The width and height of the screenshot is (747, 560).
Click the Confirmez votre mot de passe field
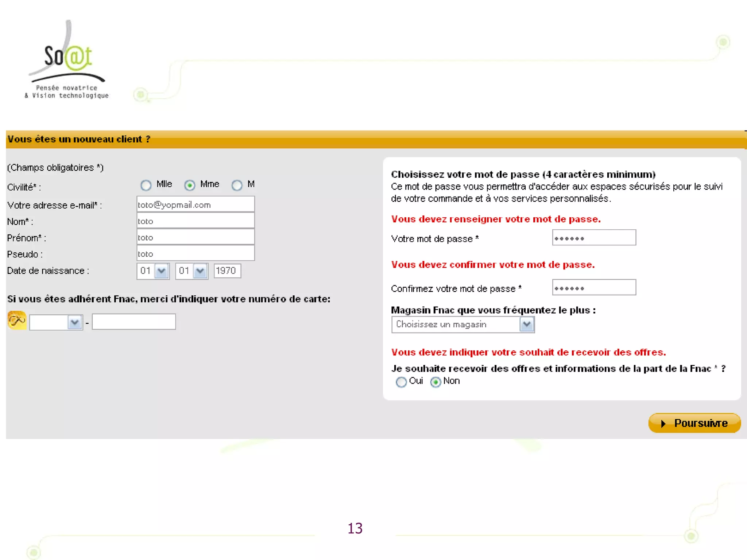[594, 288]
